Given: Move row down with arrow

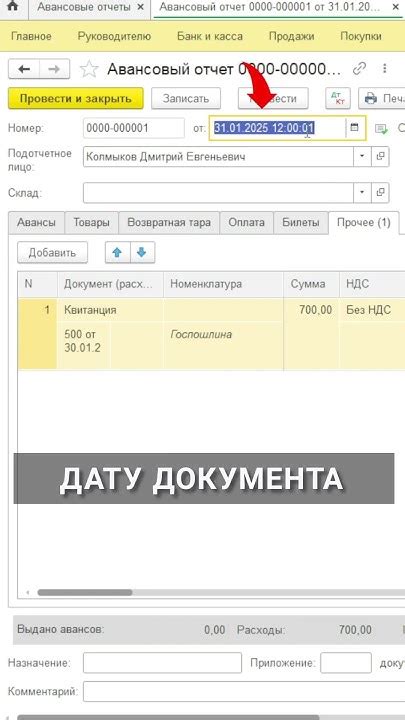Looking at the screenshot, I should tap(142, 253).
